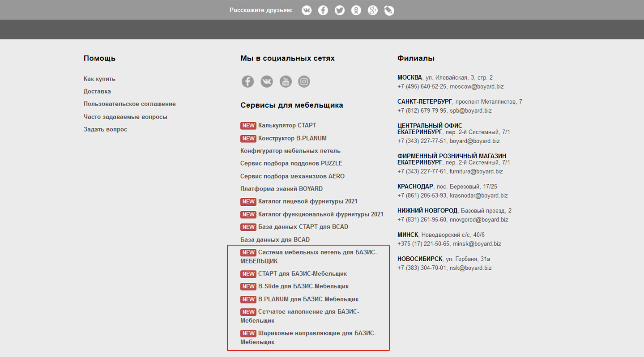644x357 pixels.
Task: Open Пользовательское соглашение
Action: (130, 104)
